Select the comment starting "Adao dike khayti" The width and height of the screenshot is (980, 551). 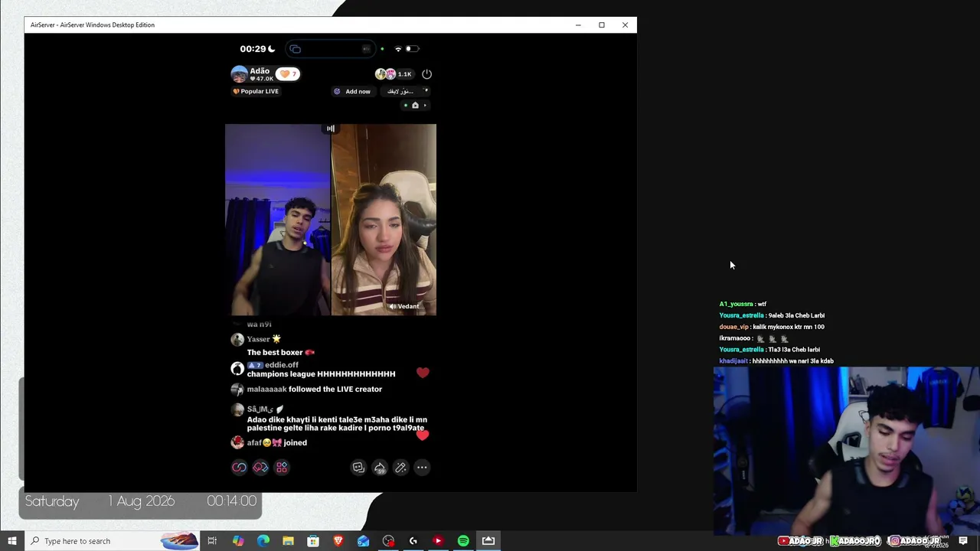(x=337, y=424)
